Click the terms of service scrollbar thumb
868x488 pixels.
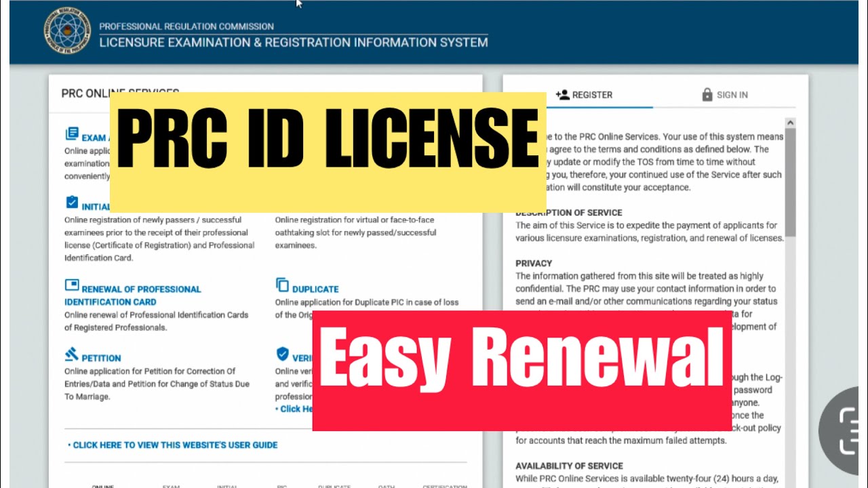pos(790,183)
